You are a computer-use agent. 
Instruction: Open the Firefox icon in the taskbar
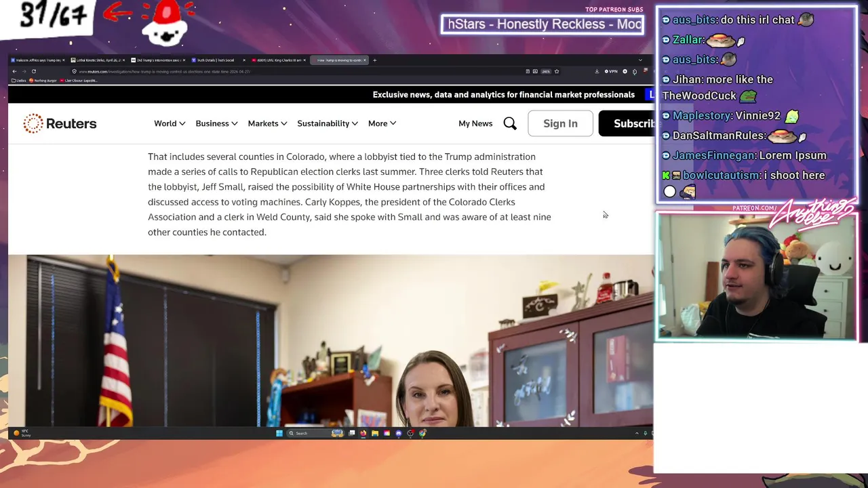[x=363, y=433]
